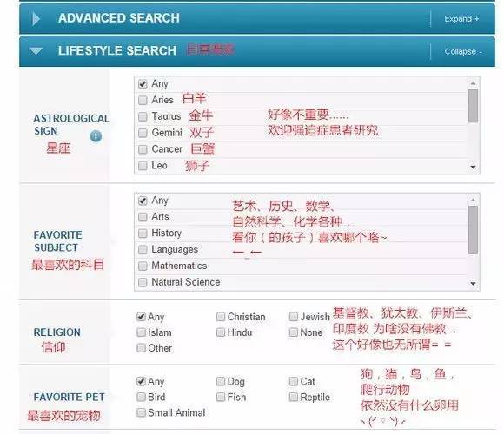Click Collapse - on Lifestyle Search
504x434 pixels.
pos(463,52)
